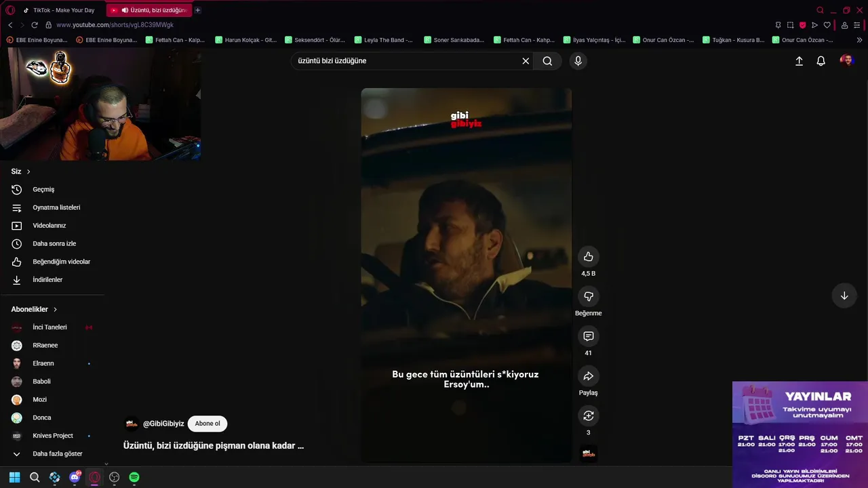This screenshot has width=868, height=488.
Task: Go back with the browser back arrow
Action: point(10,25)
